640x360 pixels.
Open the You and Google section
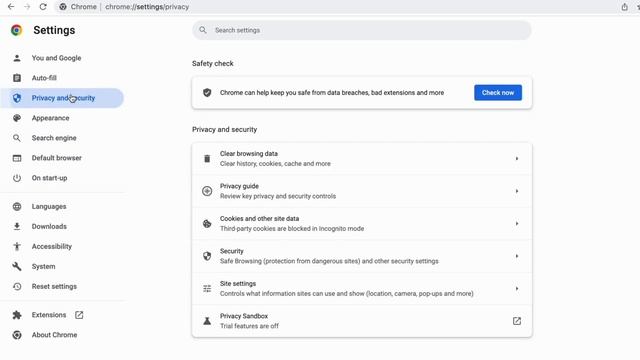pos(56,58)
